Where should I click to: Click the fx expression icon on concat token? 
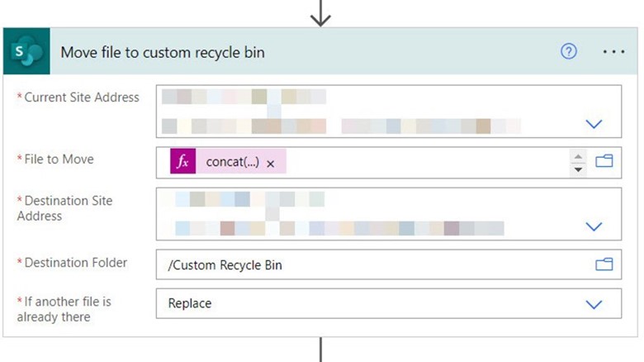[183, 162]
